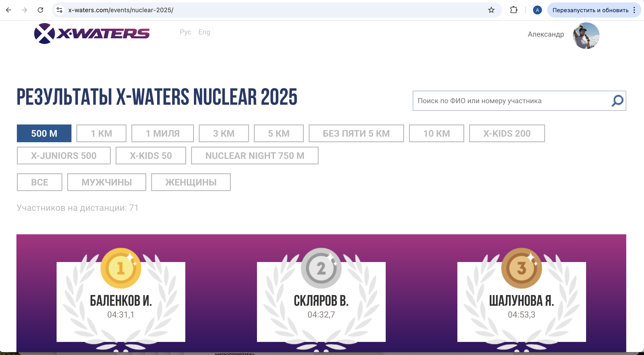The image size is (644, 355).
Task: Open site information icon in address bar
Action: pyautogui.click(x=59, y=10)
